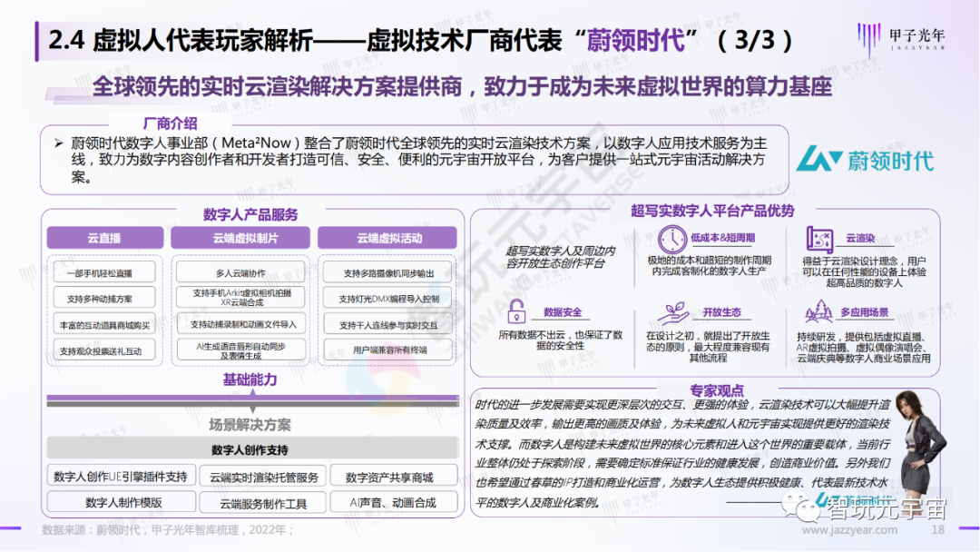Click the 基础能力 label
The width and height of the screenshot is (980, 552).
coord(250,379)
